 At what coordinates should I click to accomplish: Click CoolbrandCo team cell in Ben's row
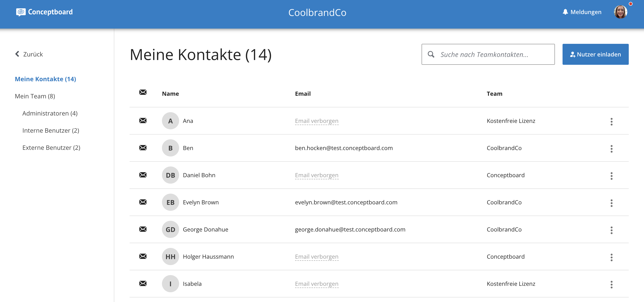[x=504, y=148]
